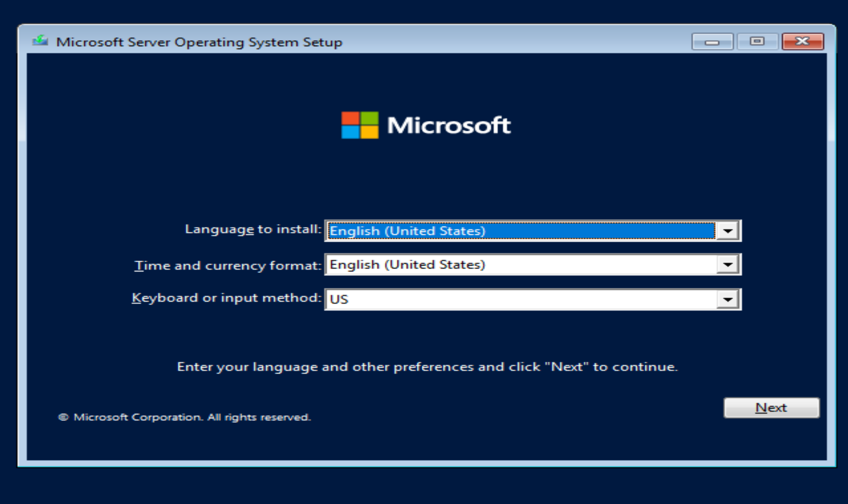This screenshot has height=504, width=848.
Task: Click the copyright notice text
Action: (x=192, y=417)
